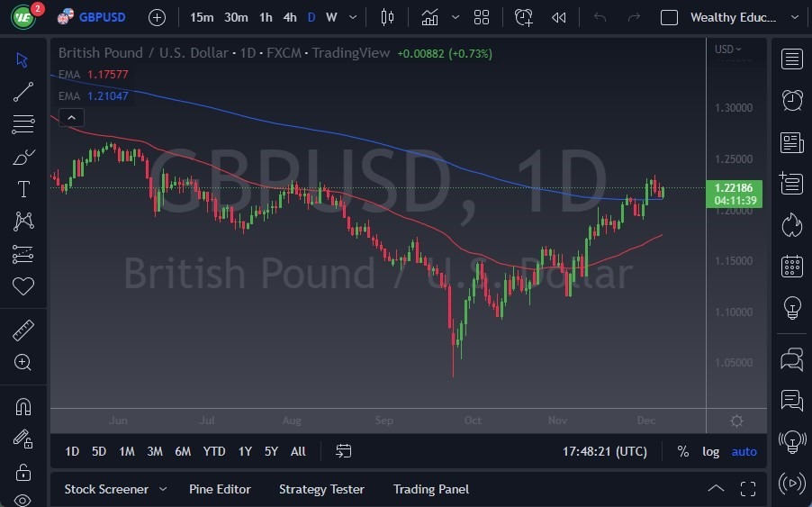This screenshot has width=812, height=507.
Task: Set the date range to 6M
Action: pyautogui.click(x=183, y=451)
